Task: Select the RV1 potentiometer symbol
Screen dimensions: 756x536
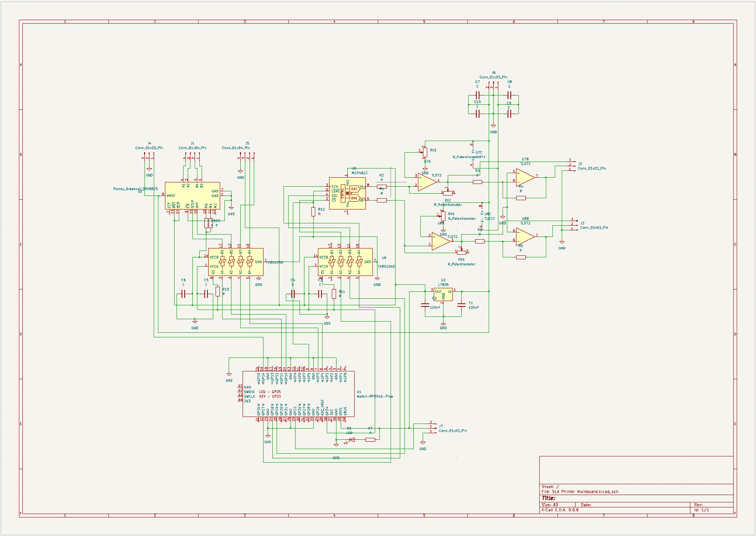Action: (462, 252)
